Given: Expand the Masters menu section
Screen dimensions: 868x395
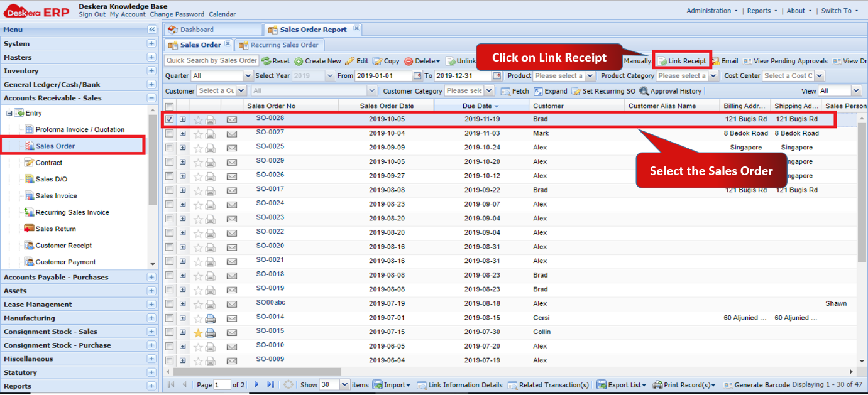Looking at the screenshot, I should tap(151, 57).
